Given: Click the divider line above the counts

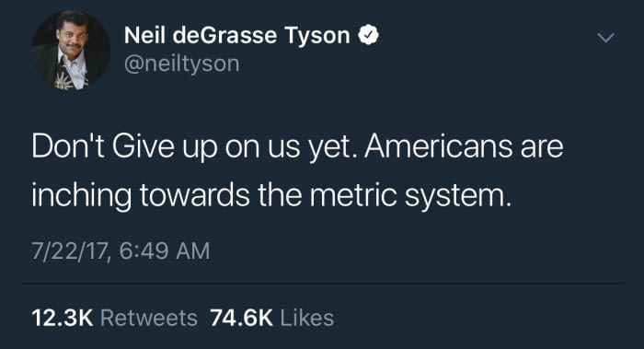Looking at the screenshot, I should (x=323, y=283).
